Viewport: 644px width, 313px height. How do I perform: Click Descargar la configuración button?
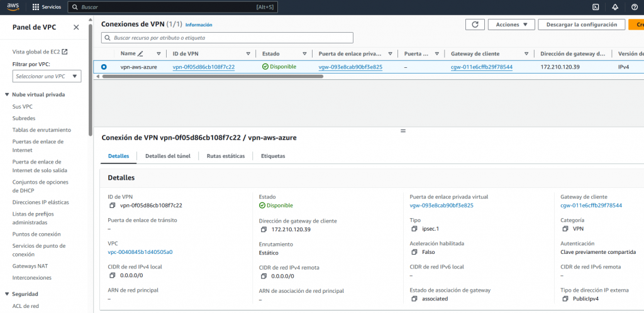click(x=581, y=25)
